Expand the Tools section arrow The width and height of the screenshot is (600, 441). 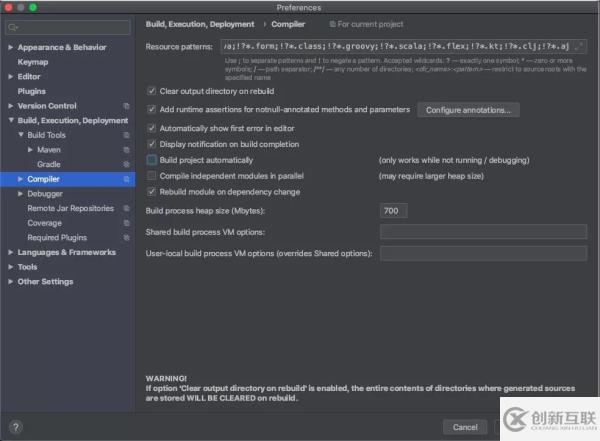[x=11, y=267]
